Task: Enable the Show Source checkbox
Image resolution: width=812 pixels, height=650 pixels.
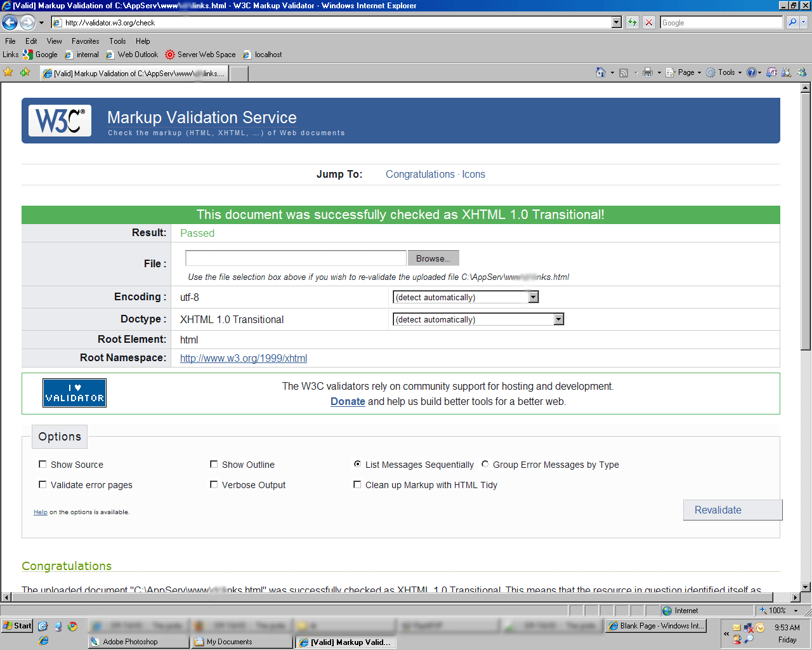Action: (x=43, y=465)
